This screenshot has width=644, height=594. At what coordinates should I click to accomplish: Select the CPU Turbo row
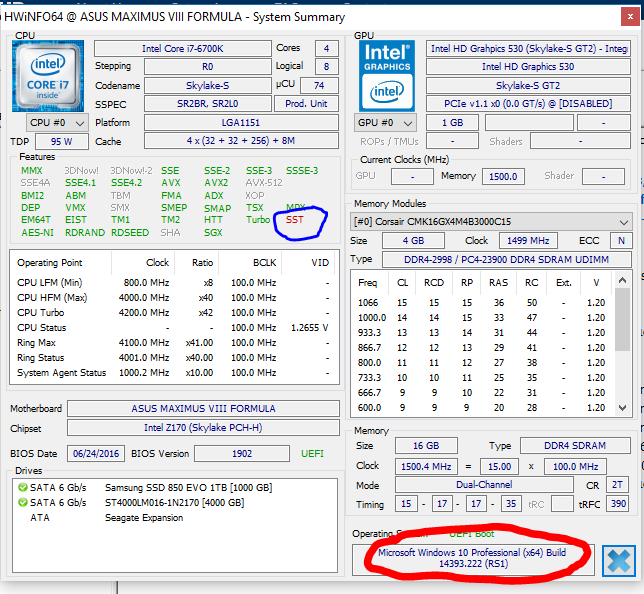coord(174,313)
